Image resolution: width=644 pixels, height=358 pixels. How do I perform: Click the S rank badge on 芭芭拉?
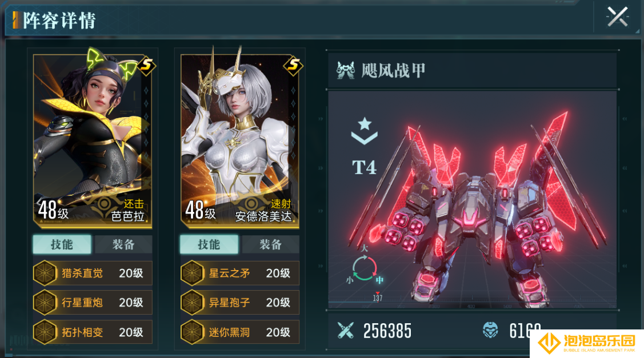pos(147,65)
